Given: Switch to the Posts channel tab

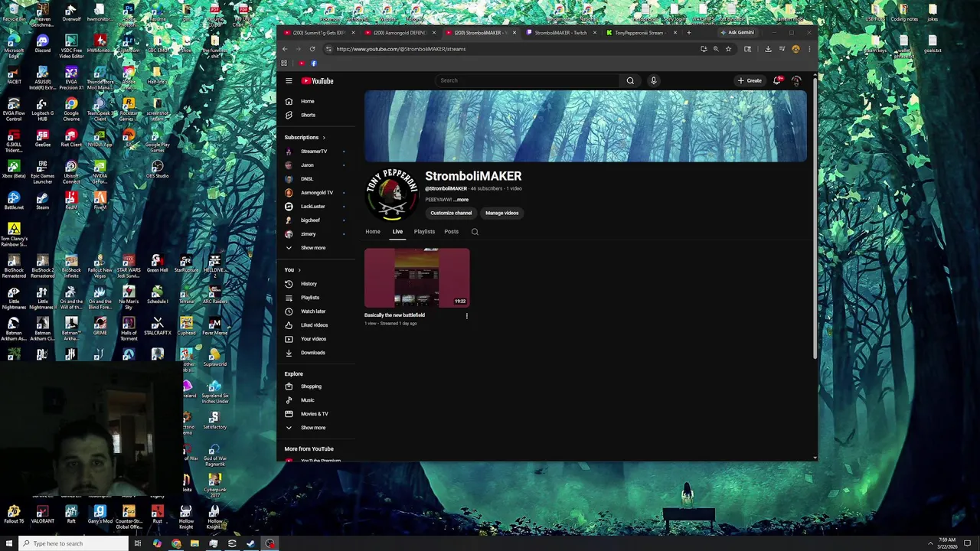Looking at the screenshot, I should (451, 232).
